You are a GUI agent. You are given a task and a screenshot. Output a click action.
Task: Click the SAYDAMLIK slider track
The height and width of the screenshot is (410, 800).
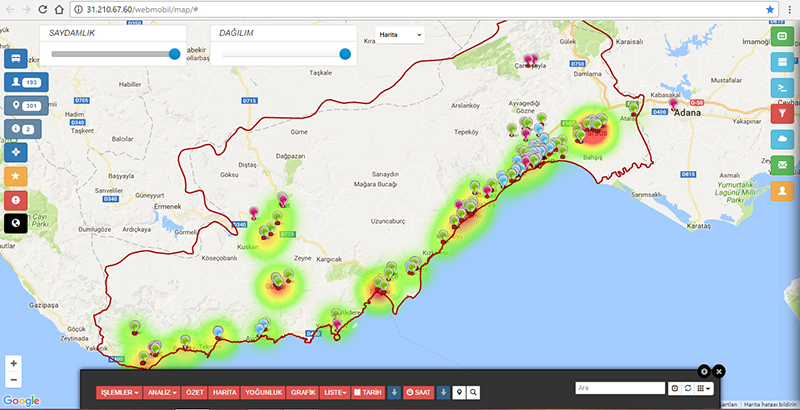111,54
